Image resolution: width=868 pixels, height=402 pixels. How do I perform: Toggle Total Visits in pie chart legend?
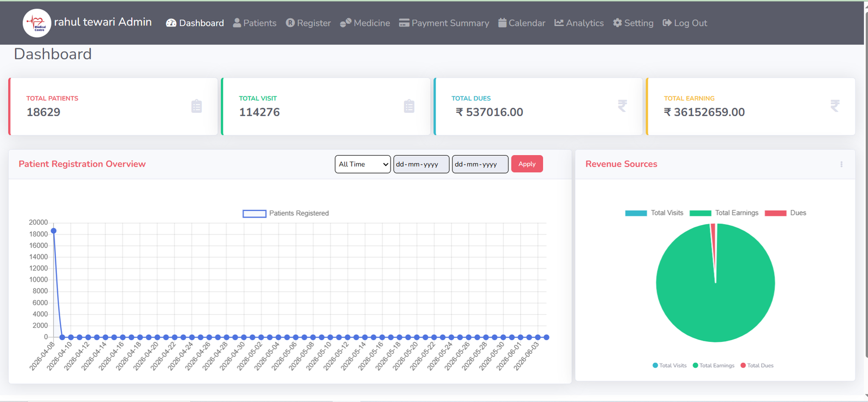point(654,213)
